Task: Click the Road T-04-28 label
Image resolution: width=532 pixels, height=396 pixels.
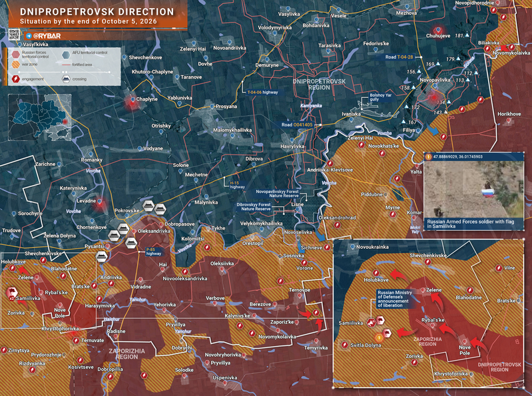Action: [399, 57]
